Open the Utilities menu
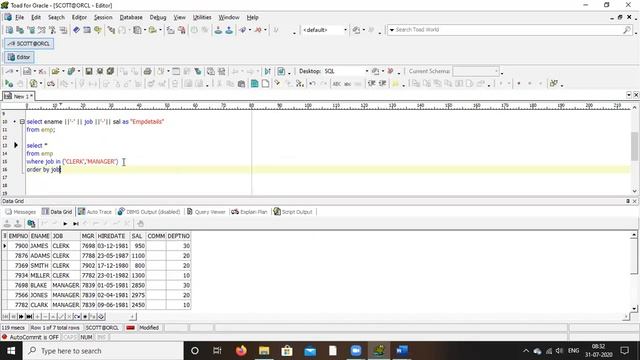 pyautogui.click(x=202, y=18)
